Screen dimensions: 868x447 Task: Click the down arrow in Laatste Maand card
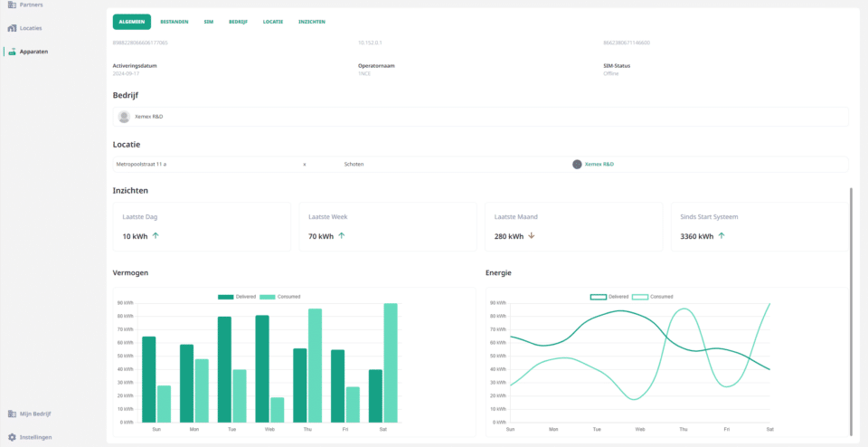[x=532, y=235]
